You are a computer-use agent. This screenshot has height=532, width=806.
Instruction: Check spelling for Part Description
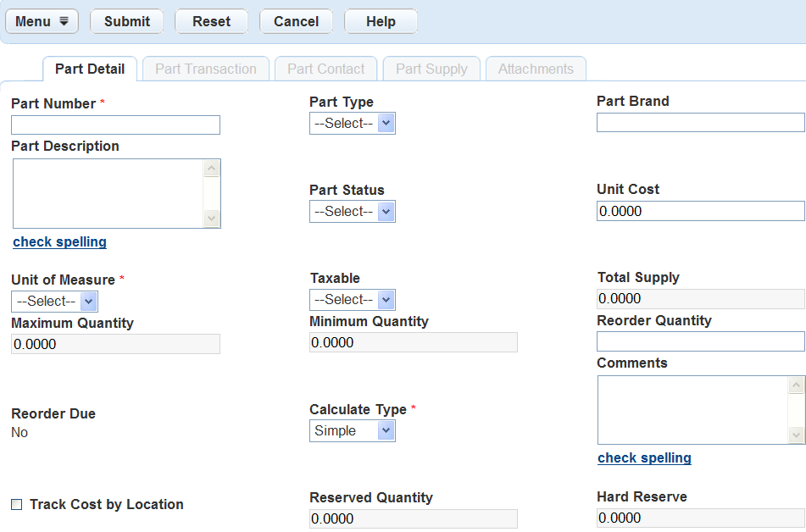point(60,242)
